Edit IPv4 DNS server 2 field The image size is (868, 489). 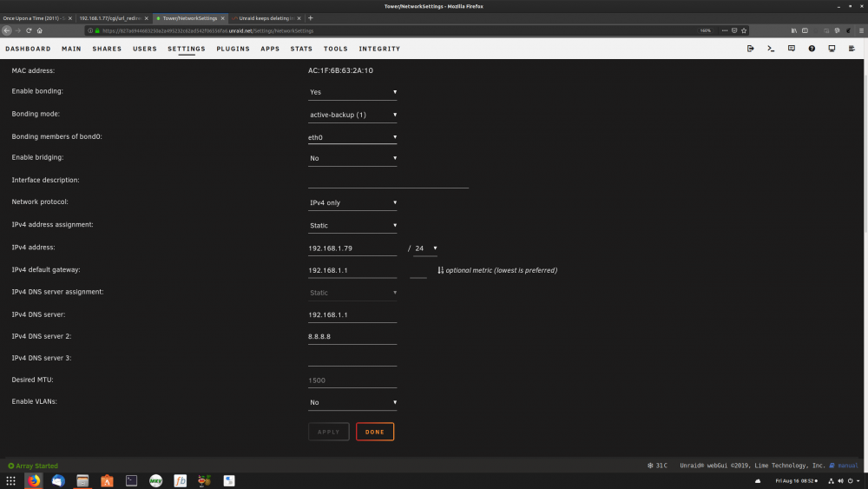click(352, 337)
